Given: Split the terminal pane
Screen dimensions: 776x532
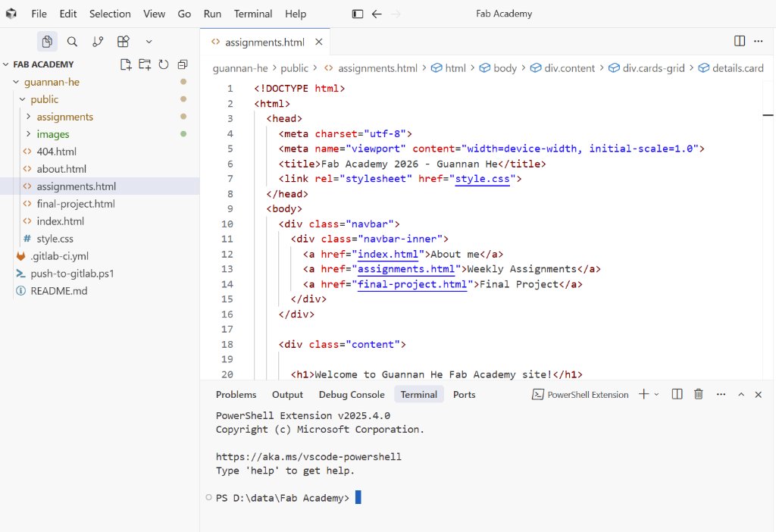Looking at the screenshot, I should (x=677, y=393).
